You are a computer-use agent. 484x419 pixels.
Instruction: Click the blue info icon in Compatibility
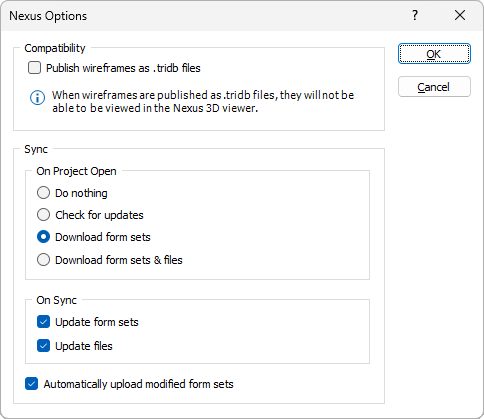(37, 98)
